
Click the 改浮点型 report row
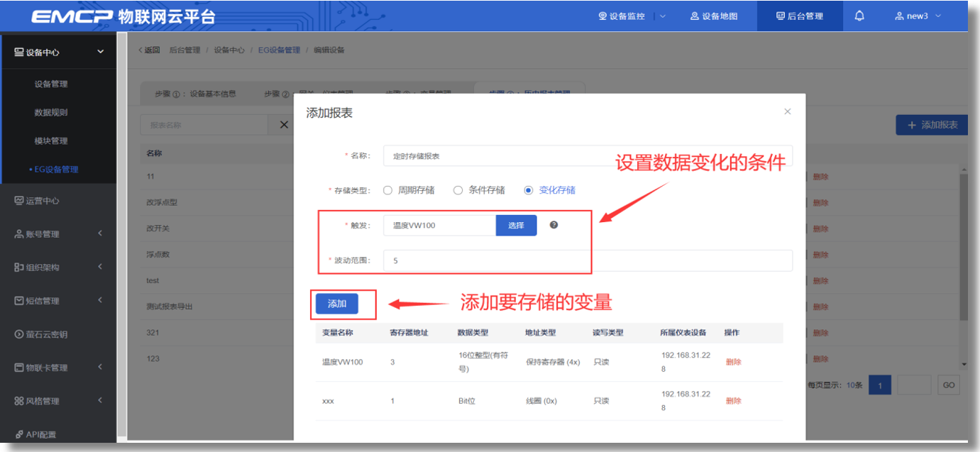click(x=162, y=202)
